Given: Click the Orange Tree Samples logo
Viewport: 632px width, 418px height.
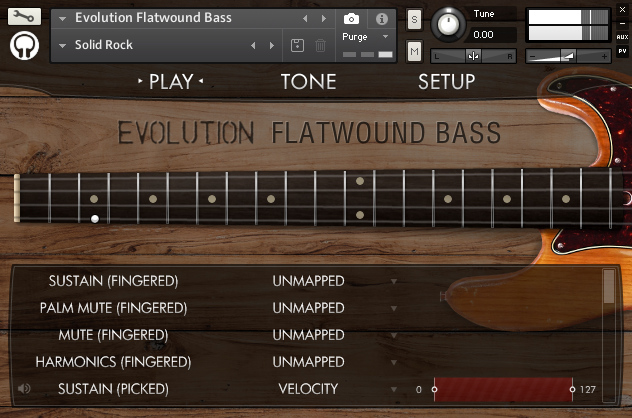Looking at the screenshot, I should [24, 46].
